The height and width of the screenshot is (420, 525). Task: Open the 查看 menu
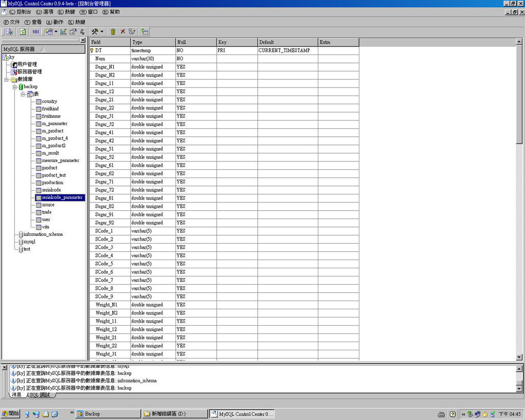pos(33,22)
